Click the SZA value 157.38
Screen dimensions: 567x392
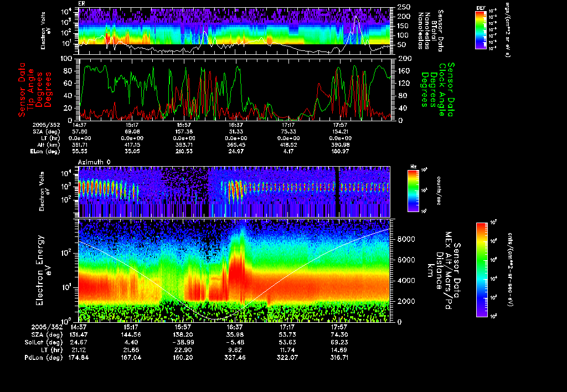click(x=184, y=132)
